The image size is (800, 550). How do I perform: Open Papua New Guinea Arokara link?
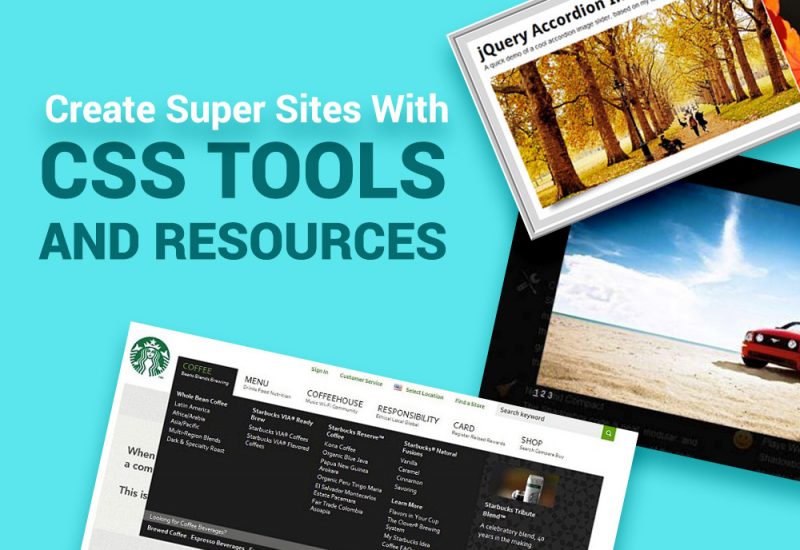(x=343, y=467)
